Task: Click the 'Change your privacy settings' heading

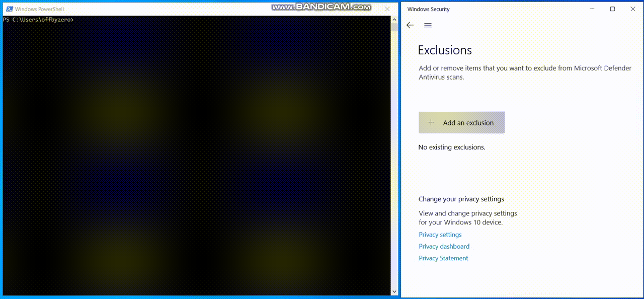Action: (461, 199)
